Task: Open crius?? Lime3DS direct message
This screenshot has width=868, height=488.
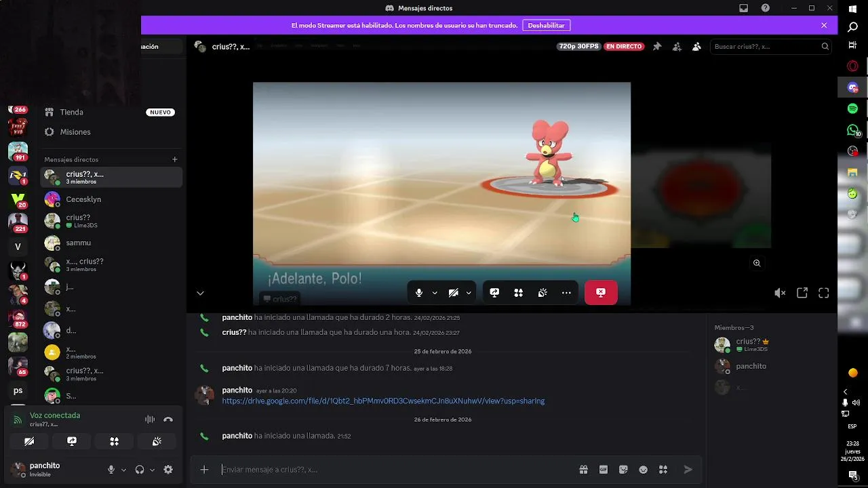Action: [111, 221]
